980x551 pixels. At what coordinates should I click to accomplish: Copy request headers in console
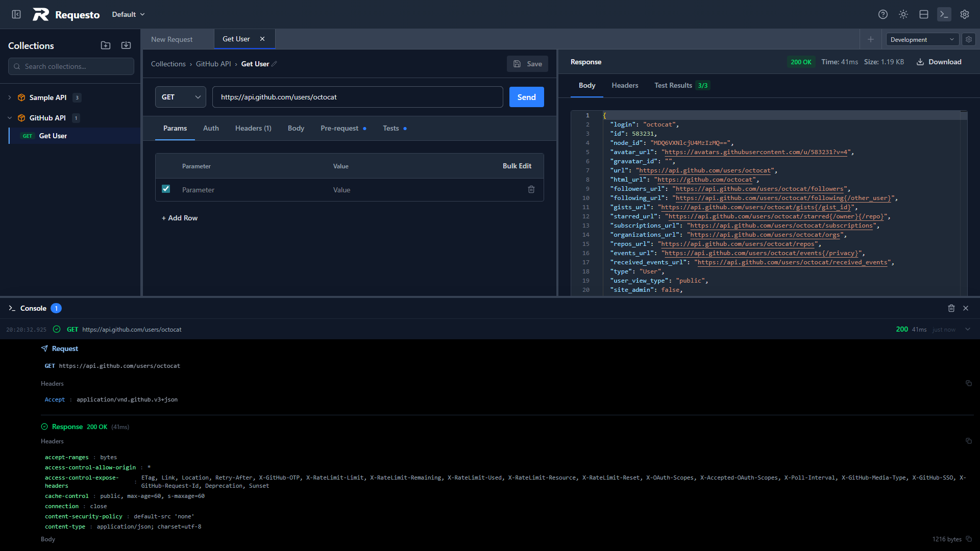coord(969,383)
